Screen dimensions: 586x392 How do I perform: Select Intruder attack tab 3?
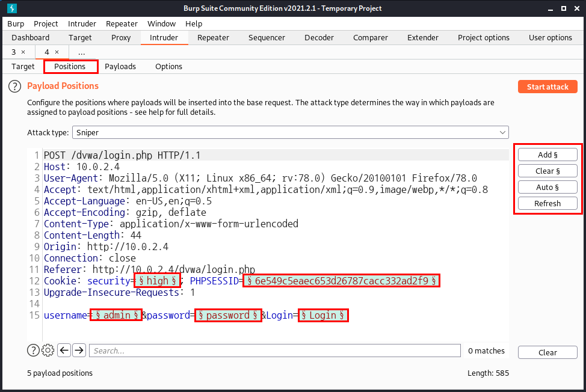tap(14, 52)
